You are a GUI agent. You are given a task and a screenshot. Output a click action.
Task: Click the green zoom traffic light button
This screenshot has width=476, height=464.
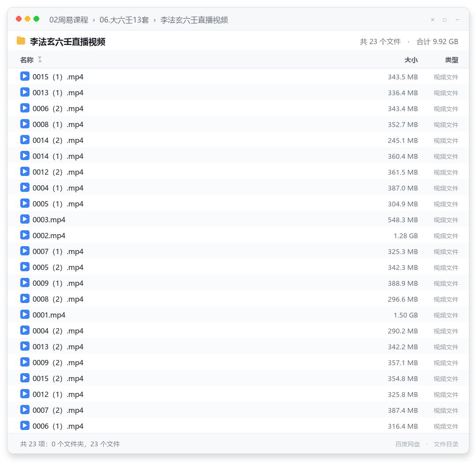pyautogui.click(x=37, y=19)
